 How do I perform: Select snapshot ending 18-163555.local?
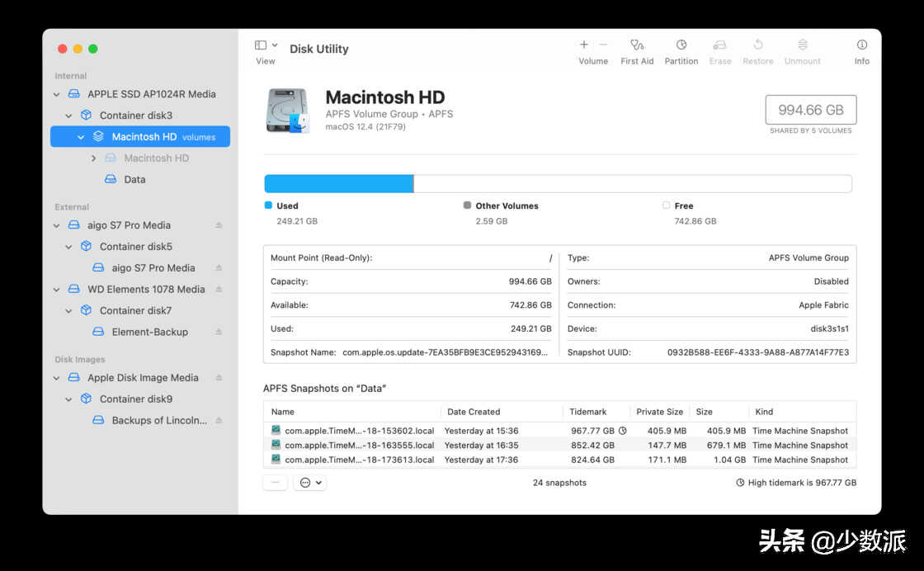(559, 446)
